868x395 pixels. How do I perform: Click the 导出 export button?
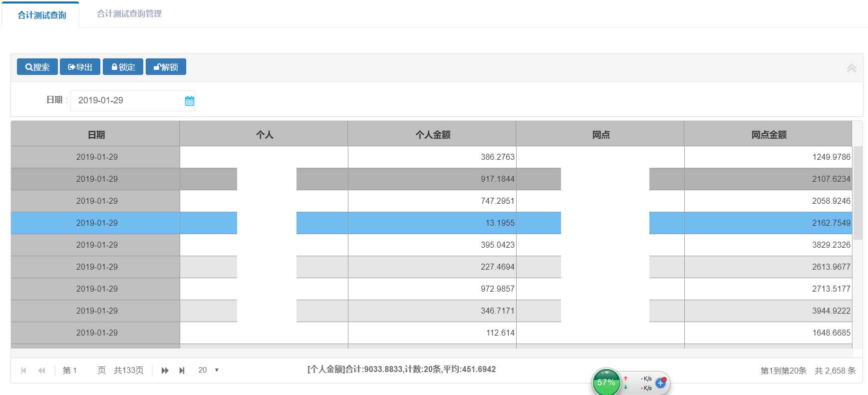(80, 67)
